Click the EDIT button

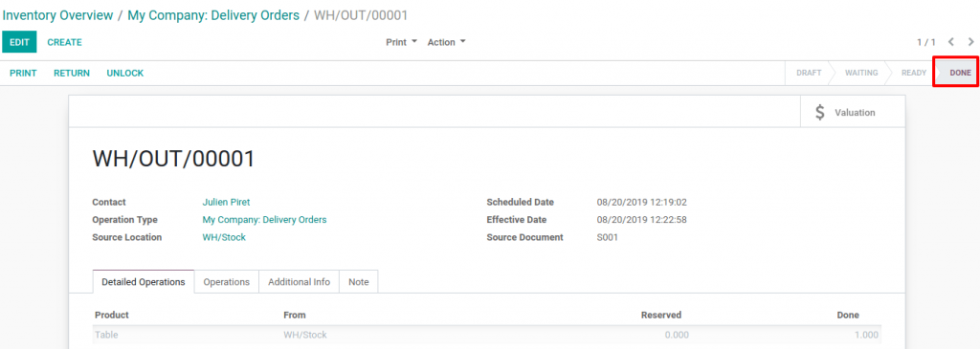point(19,42)
